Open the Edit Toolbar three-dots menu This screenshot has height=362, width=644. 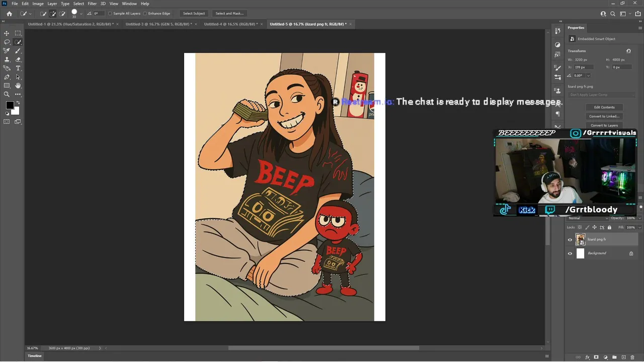coord(18,94)
